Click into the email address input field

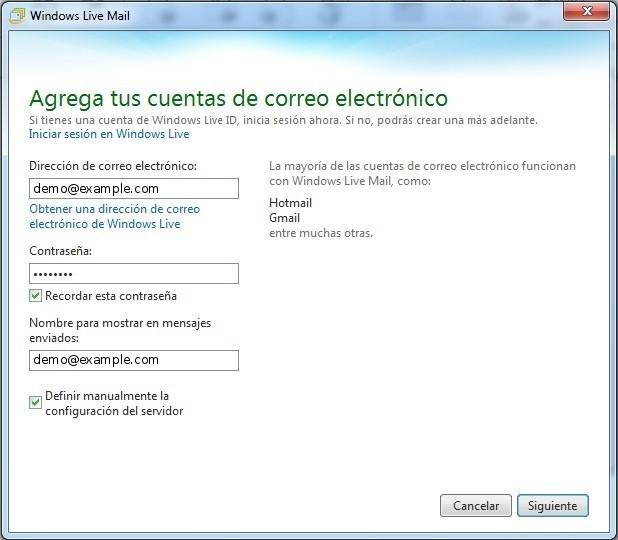click(134, 189)
